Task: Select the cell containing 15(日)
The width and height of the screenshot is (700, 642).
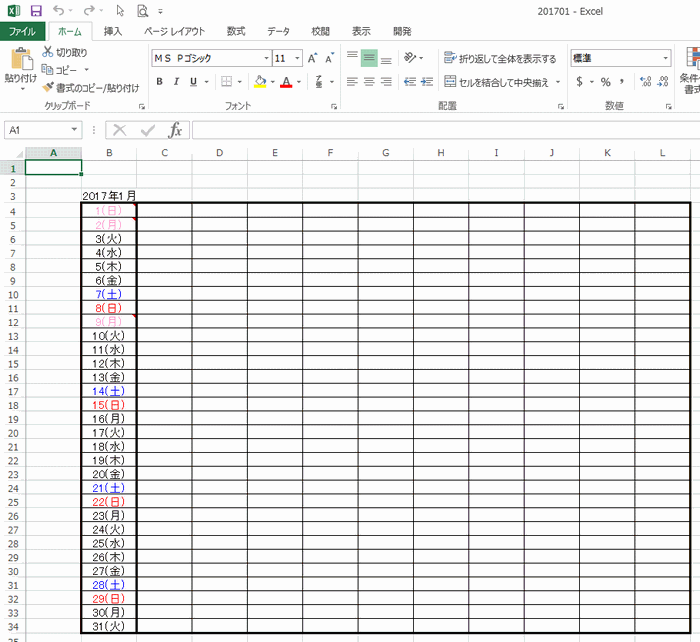Action: pyautogui.click(x=108, y=405)
